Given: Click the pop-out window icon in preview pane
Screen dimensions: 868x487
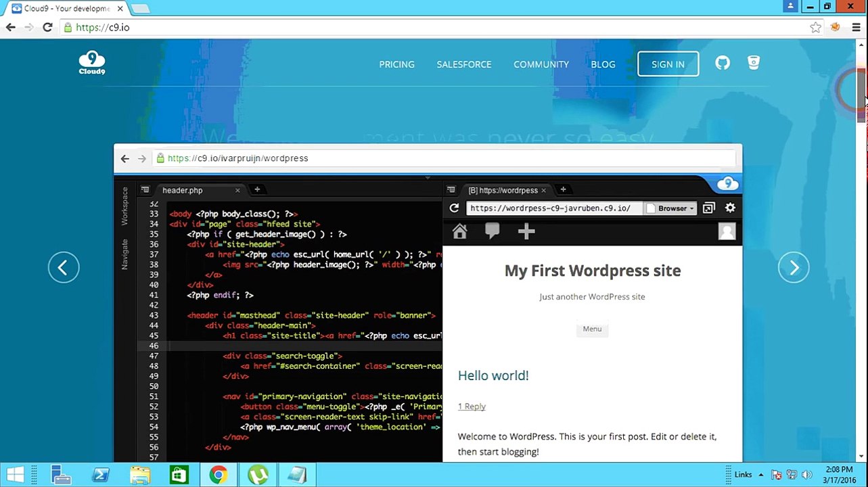Looking at the screenshot, I should 708,208.
